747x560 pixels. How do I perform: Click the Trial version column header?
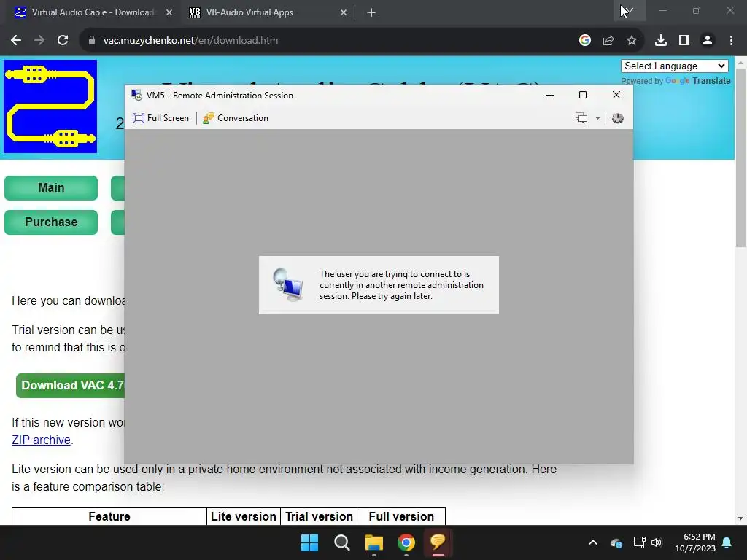coord(319,517)
